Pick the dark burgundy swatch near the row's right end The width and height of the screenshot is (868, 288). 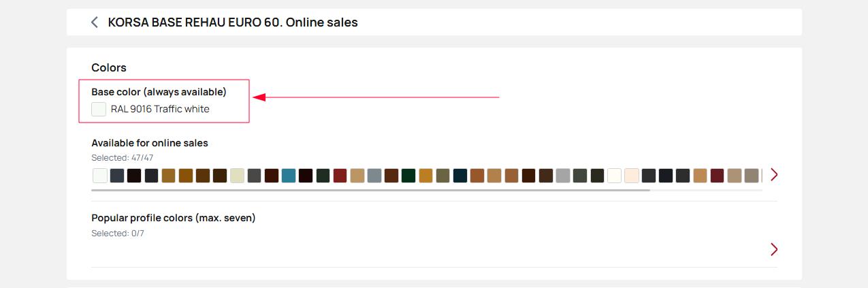[x=717, y=175]
